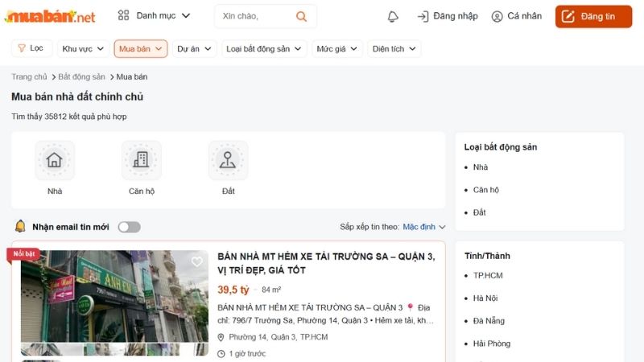Open the Diện tích filter dropdown
The height and width of the screenshot is (362, 644).
point(394,49)
